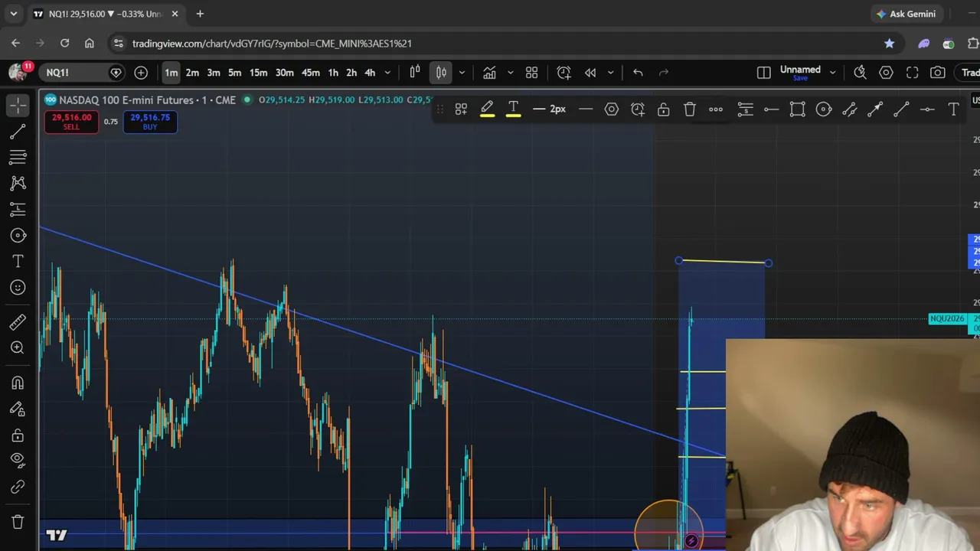This screenshot has height=551, width=980.
Task: Select the candlestick chart style button
Action: 442,73
